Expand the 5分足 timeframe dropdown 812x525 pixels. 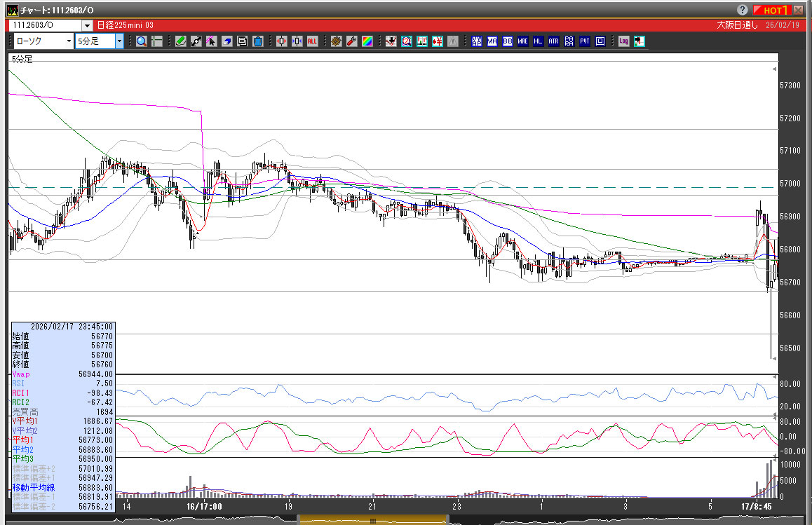pyautogui.click(x=119, y=41)
